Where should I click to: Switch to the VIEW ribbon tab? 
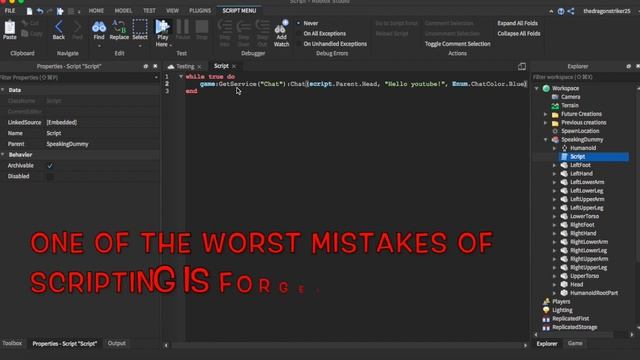(x=172, y=11)
